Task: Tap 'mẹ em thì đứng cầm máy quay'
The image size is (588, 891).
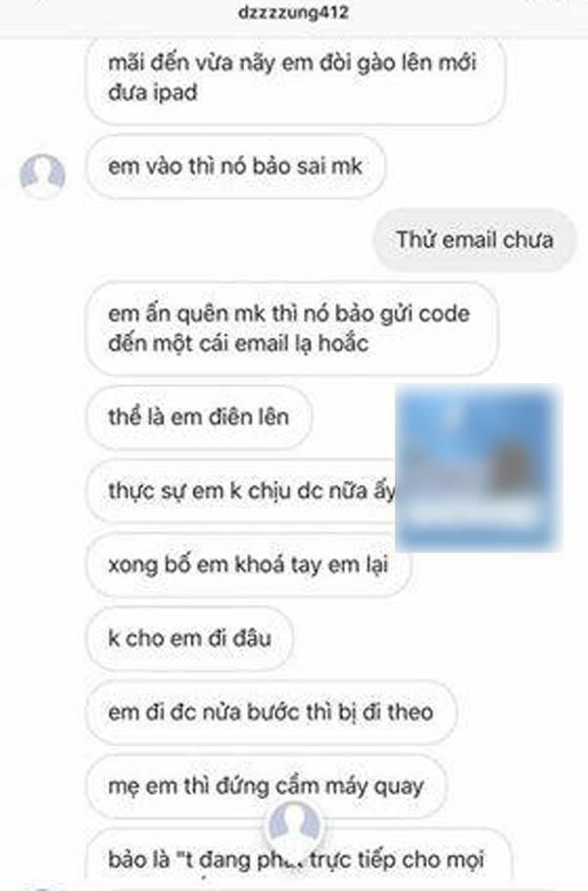Action: 267,786
